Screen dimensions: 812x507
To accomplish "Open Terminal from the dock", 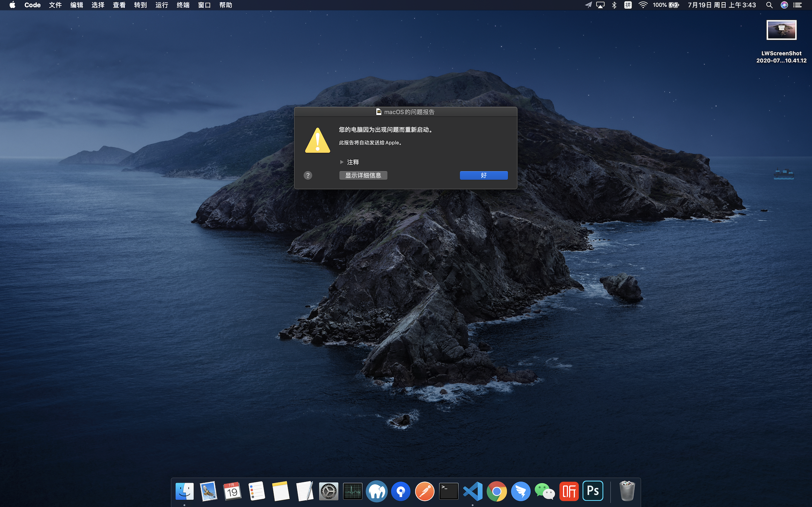I will 449,491.
